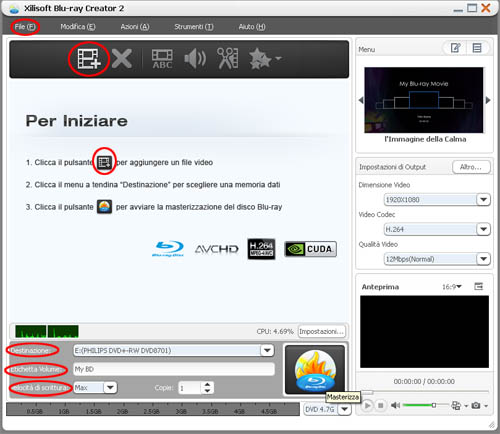This screenshot has width=500, height=434.
Task: Click the CPU: 4.69% text
Action: [275, 331]
